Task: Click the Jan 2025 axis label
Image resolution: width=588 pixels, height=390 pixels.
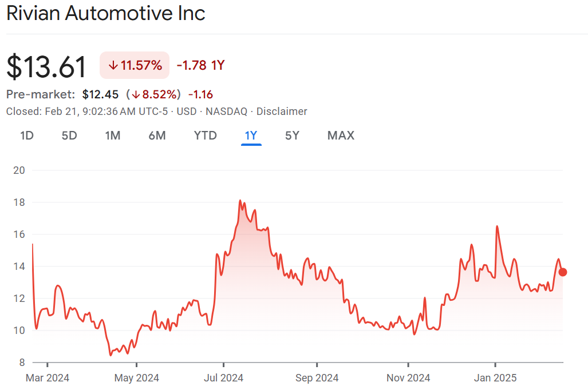Action: pos(495,377)
